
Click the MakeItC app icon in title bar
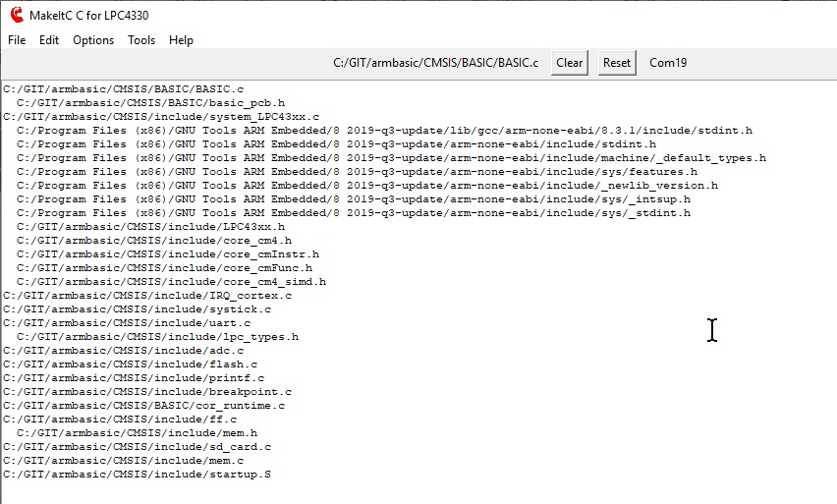(16, 14)
